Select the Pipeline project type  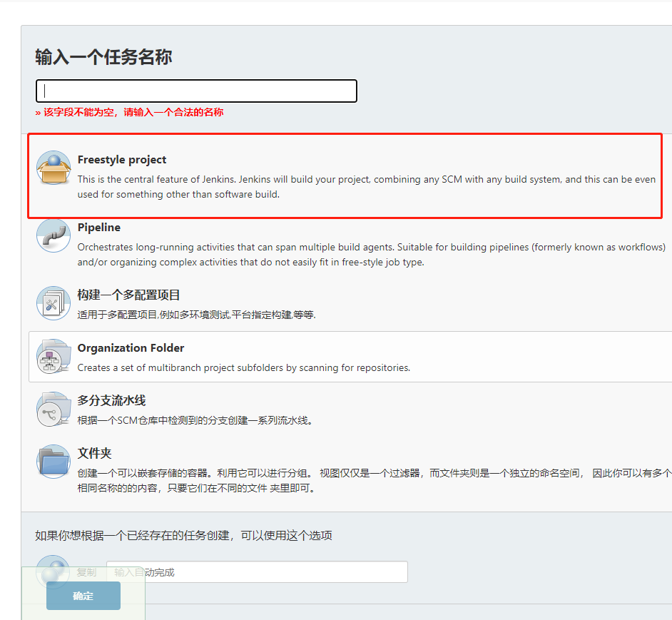(x=98, y=227)
